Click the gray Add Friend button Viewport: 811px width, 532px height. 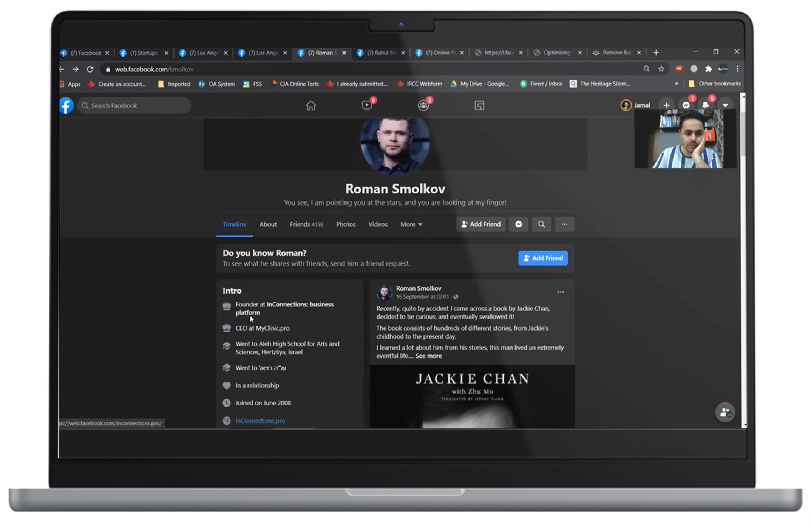click(x=480, y=224)
